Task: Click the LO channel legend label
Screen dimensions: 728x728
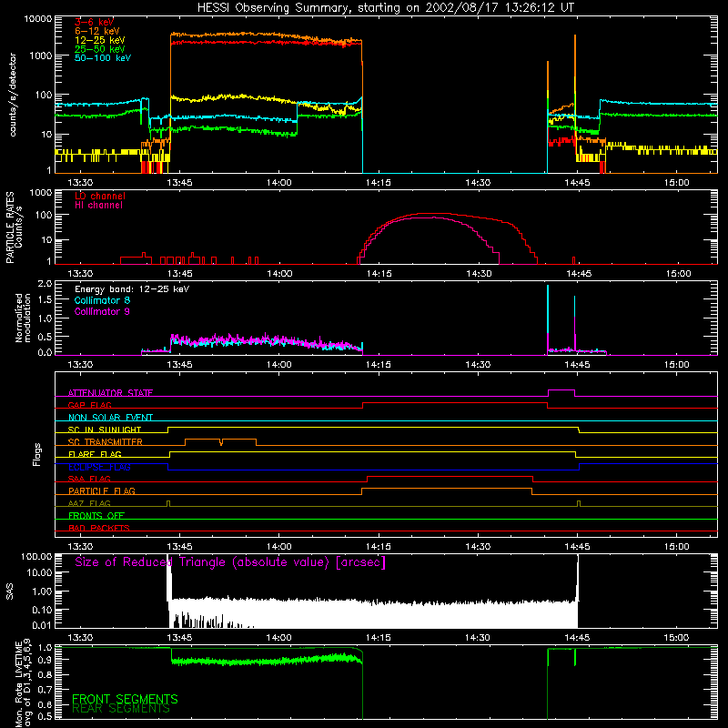Action: point(100,196)
